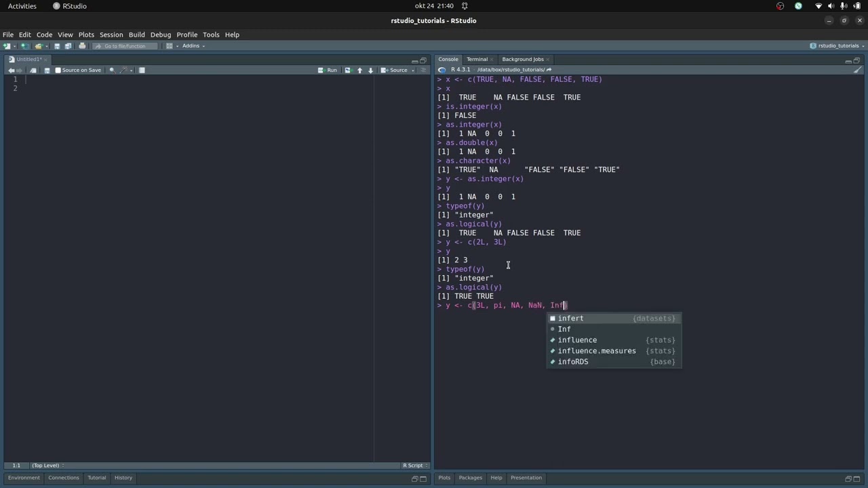Open the Environment pane tab
The height and width of the screenshot is (488, 868).
24,478
